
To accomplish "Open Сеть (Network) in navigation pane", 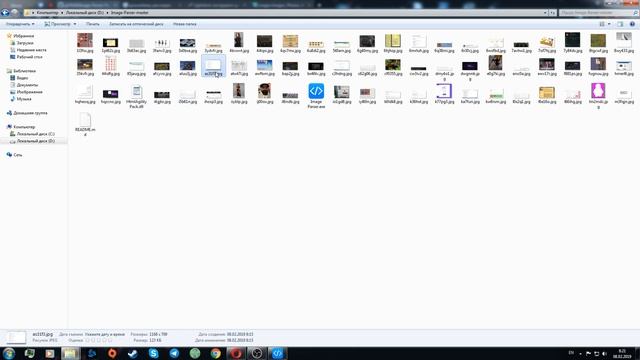I will pyautogui.click(x=18, y=155).
